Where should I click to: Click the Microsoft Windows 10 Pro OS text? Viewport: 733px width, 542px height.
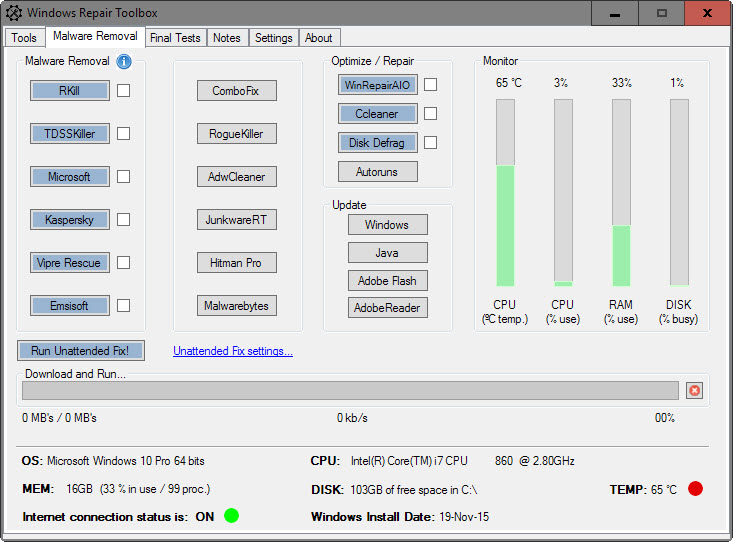(x=126, y=461)
